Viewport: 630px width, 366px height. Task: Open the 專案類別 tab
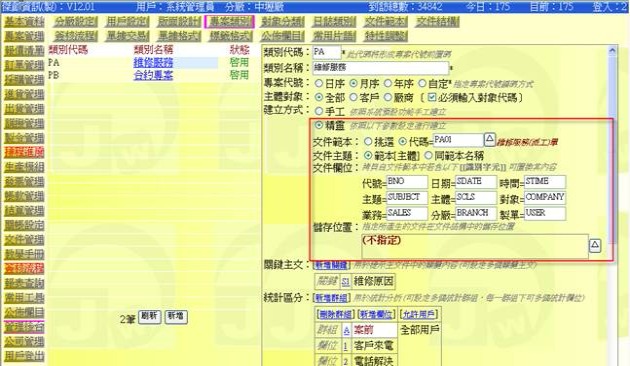click(230, 22)
